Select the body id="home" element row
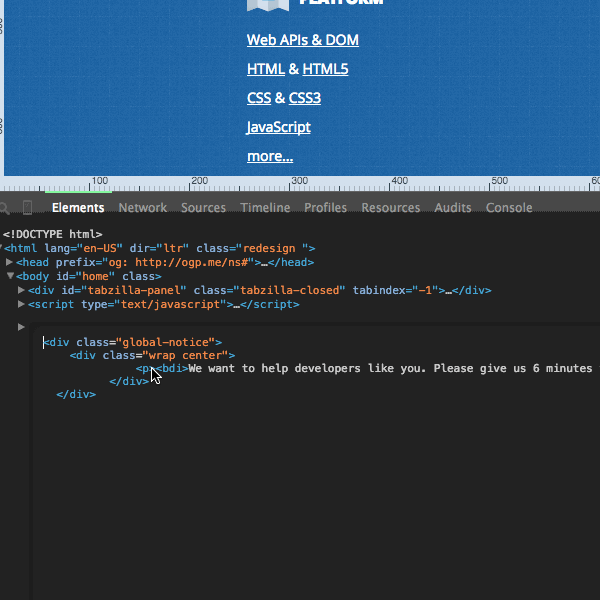 pyautogui.click(x=89, y=276)
